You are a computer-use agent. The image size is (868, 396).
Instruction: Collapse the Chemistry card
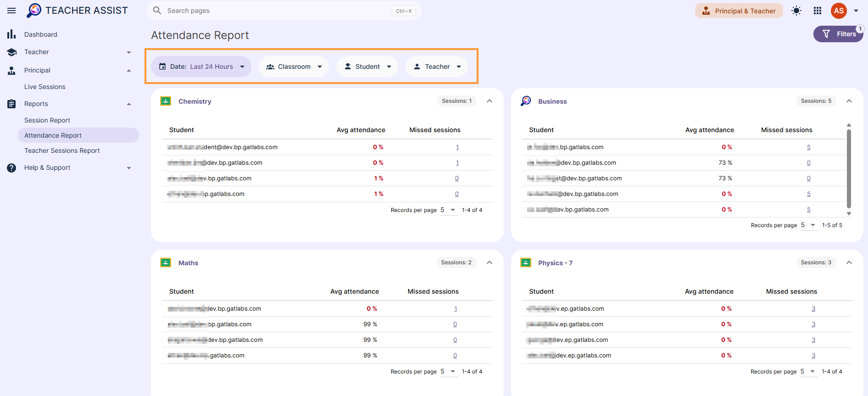pyautogui.click(x=490, y=101)
